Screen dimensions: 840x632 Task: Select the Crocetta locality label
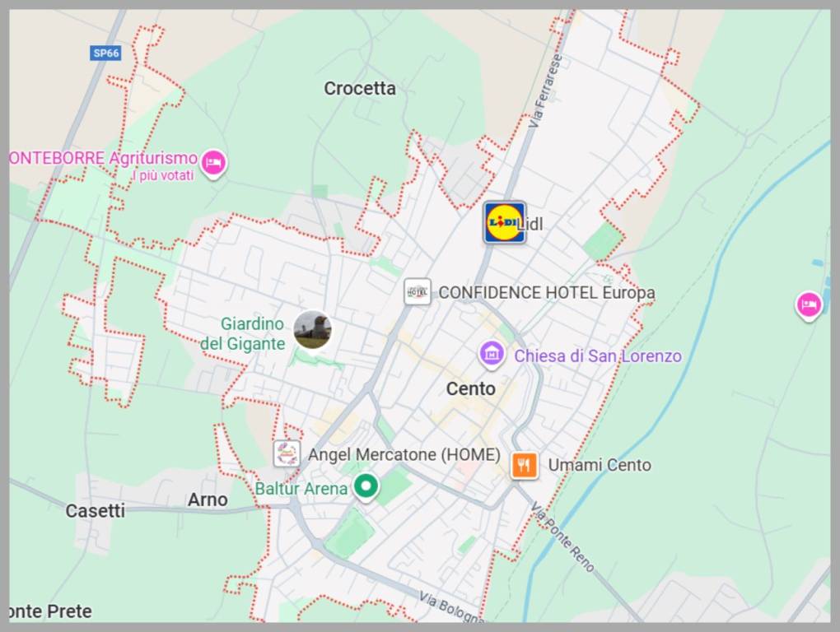click(x=359, y=88)
